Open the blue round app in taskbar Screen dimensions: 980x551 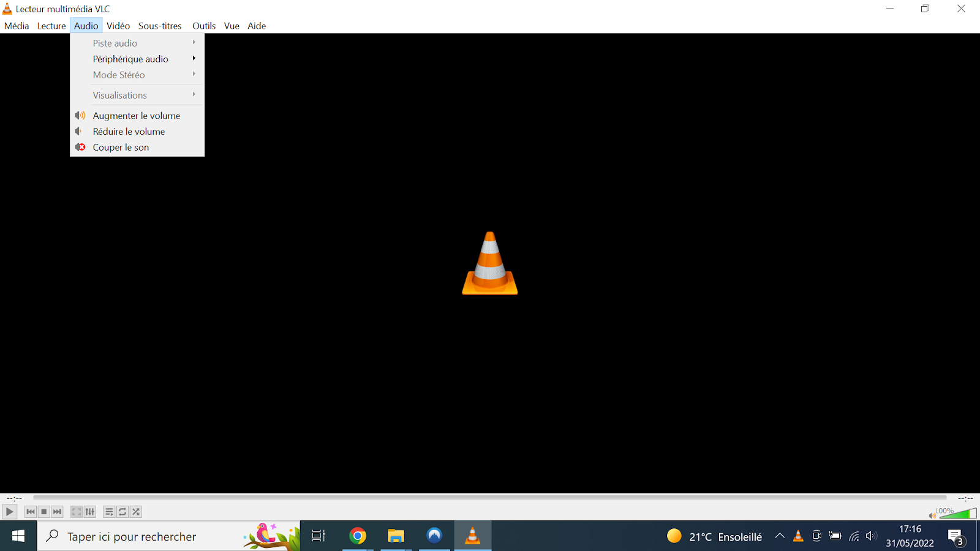point(434,536)
